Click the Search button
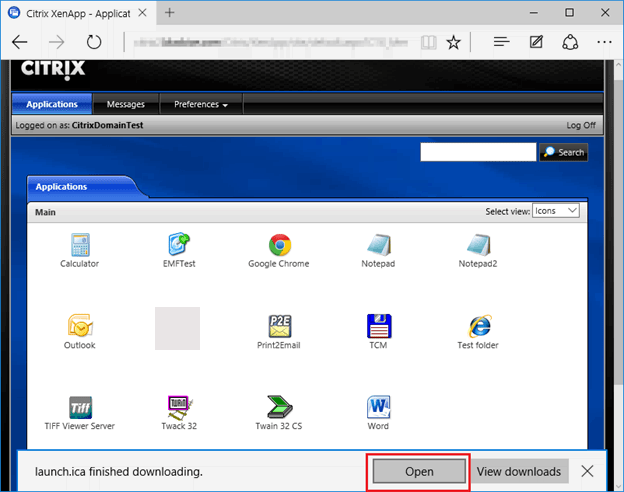The width and height of the screenshot is (624, 492). (x=564, y=152)
